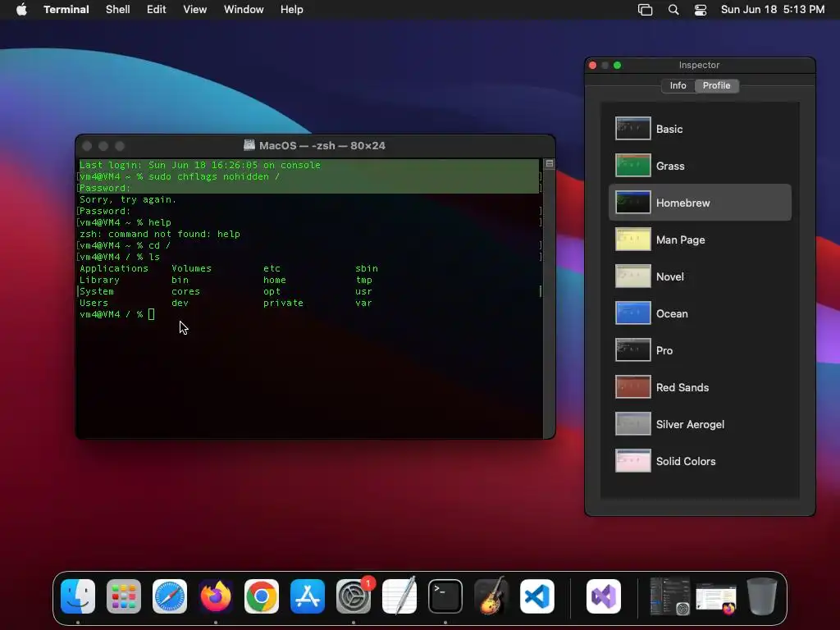Screen dimensions: 840x630
Task: Launch Firefox from the Dock
Action: coord(216,596)
